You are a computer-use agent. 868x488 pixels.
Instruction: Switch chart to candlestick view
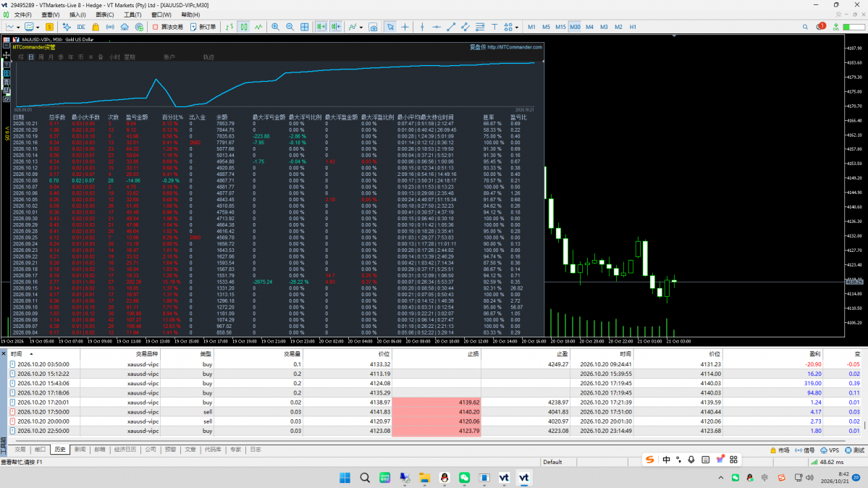coord(244,27)
